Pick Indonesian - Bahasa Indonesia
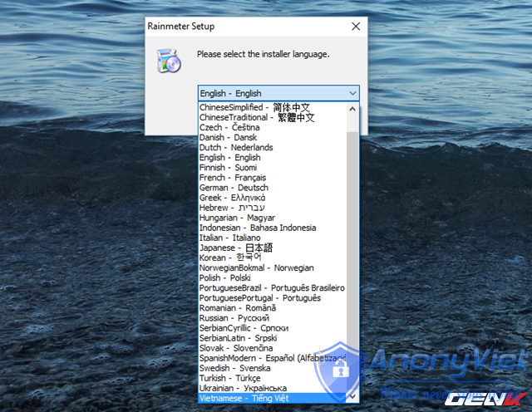Viewport: 532px width, 412px height. (273, 228)
